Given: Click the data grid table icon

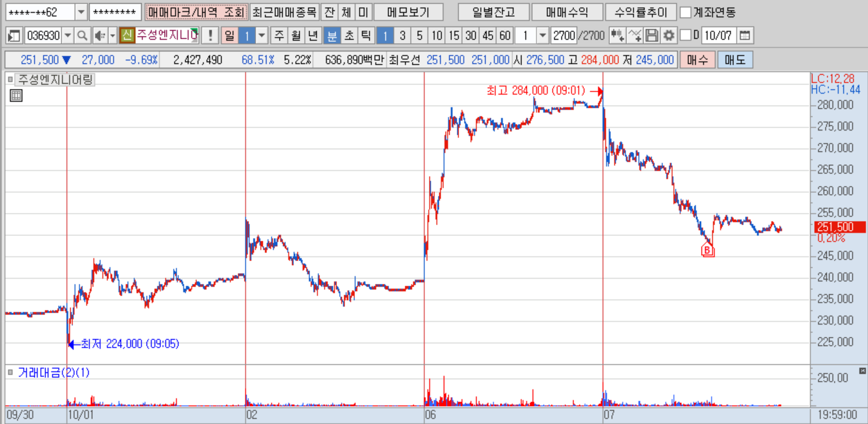Looking at the screenshot, I should pos(16,95).
